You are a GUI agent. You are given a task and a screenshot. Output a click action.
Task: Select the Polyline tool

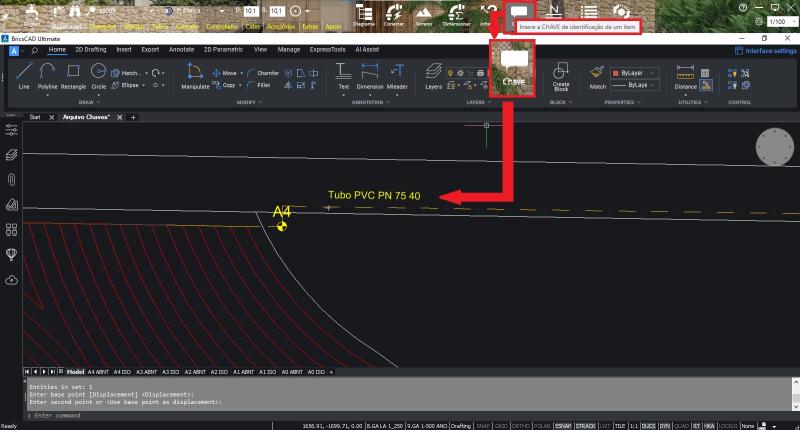coord(48,75)
